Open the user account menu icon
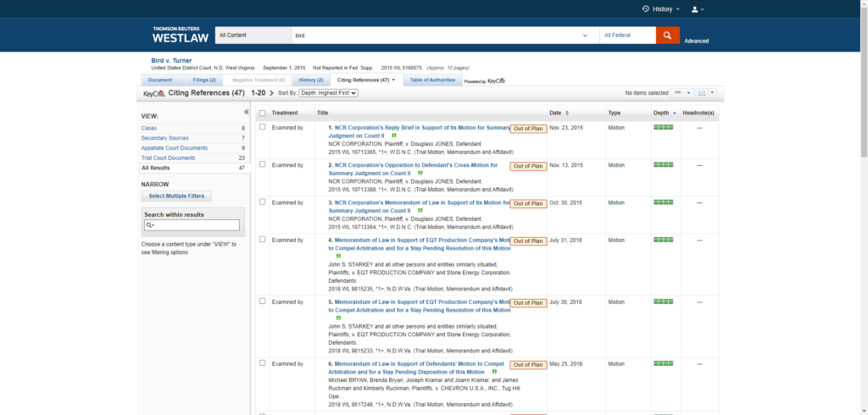Viewport: 868px width, 415px height. 695,9
